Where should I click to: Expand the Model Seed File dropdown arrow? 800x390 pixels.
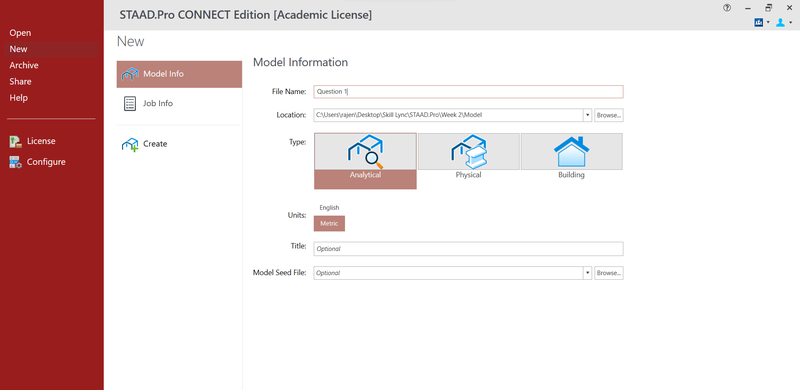click(x=587, y=273)
